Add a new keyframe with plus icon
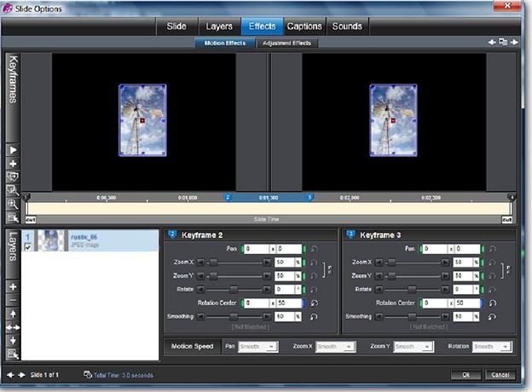The width and height of the screenshot is (532, 392). [13, 164]
